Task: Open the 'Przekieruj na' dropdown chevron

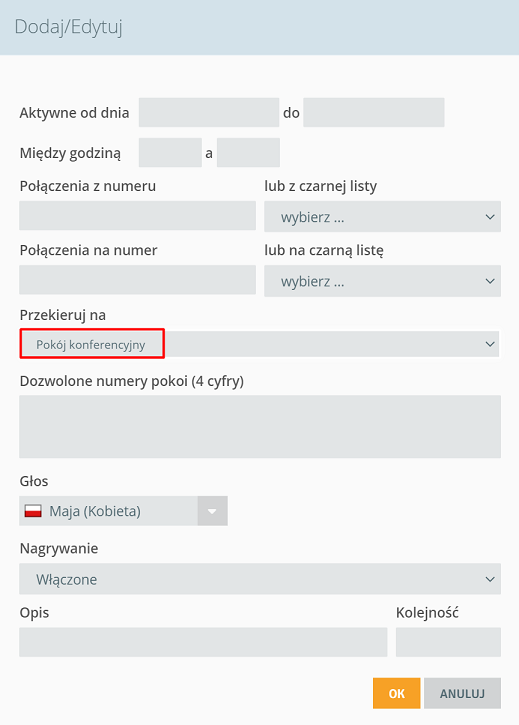Action: (x=490, y=344)
